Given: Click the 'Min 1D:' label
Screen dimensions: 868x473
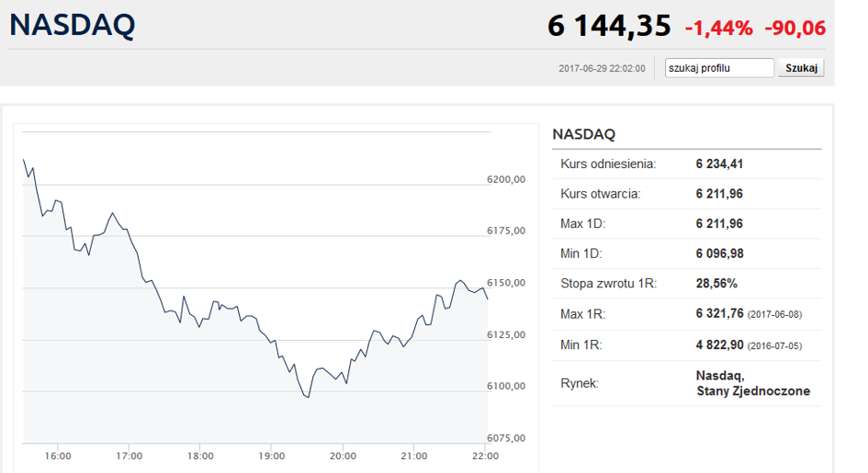Looking at the screenshot, I should tap(581, 253).
